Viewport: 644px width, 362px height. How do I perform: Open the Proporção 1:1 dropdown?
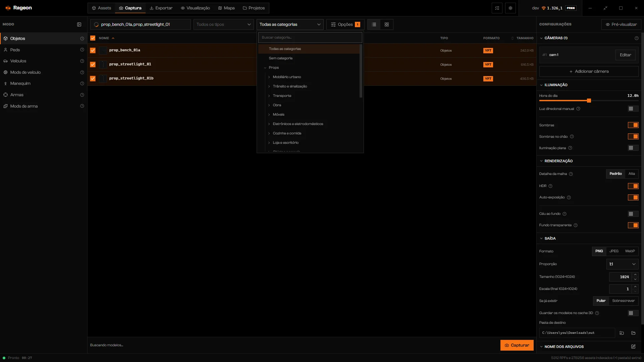coord(622,264)
